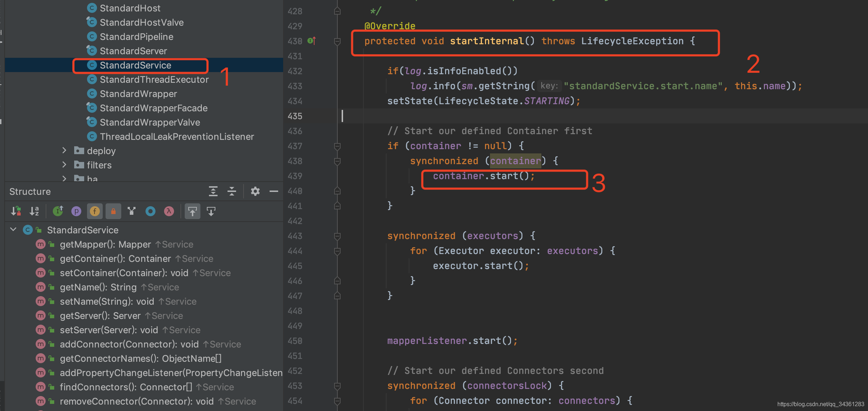Collapse for-Executor loop fold at line 444

pos(337,251)
